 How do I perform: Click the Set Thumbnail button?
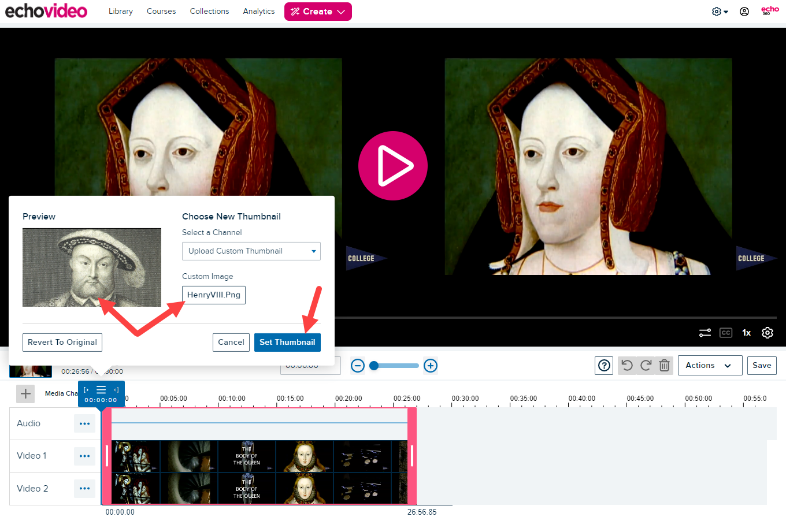287,342
